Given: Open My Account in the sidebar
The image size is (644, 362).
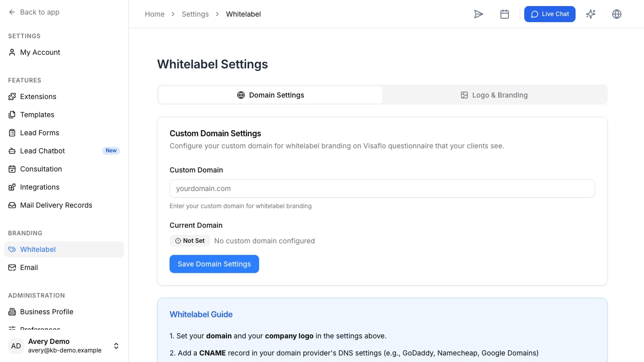Looking at the screenshot, I should click(64, 52).
